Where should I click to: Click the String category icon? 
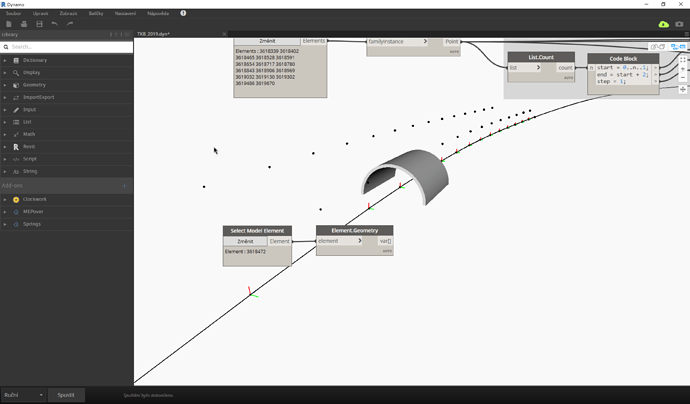point(16,171)
